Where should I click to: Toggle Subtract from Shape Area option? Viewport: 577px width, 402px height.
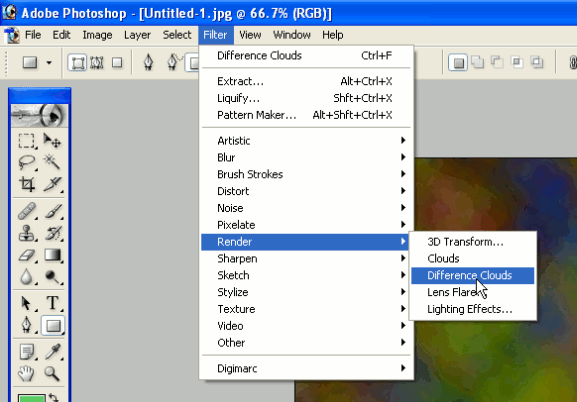(x=497, y=62)
